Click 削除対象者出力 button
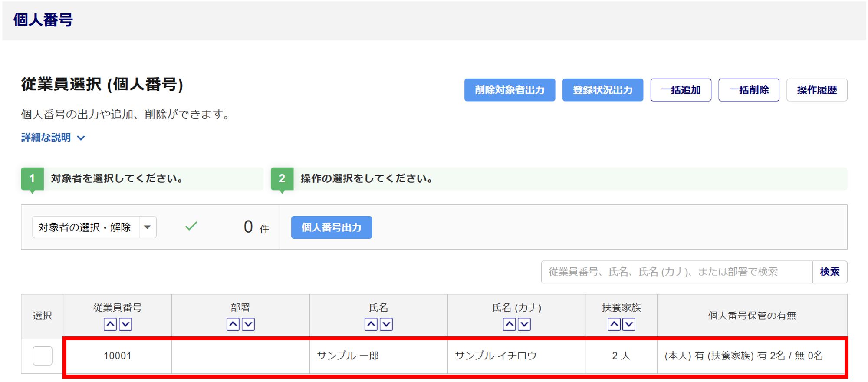868x382 pixels. coord(510,90)
